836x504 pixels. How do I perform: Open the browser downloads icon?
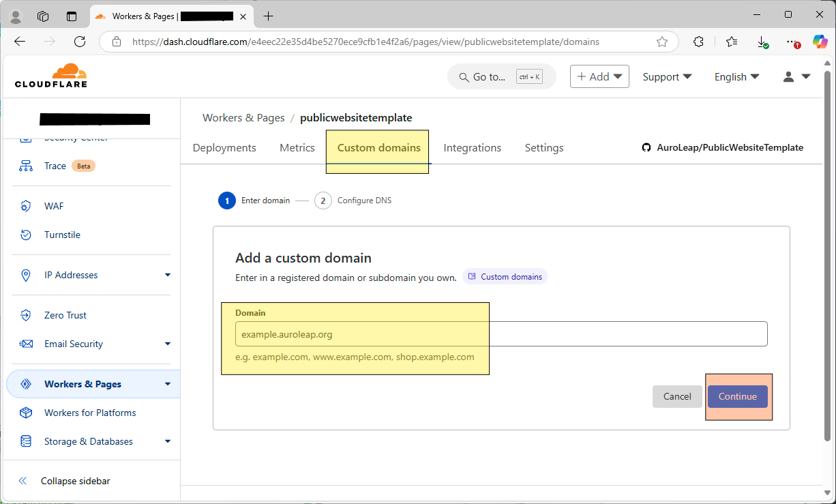(x=762, y=42)
